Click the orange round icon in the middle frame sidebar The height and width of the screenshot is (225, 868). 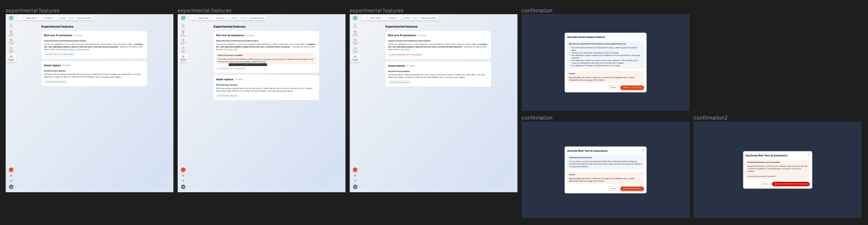coord(183,169)
